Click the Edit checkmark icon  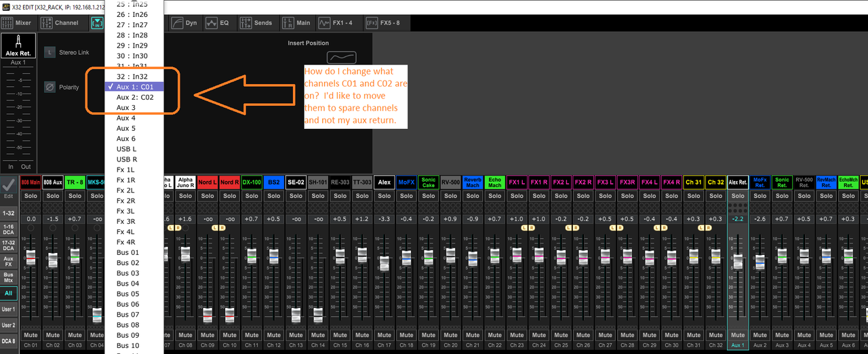pyautogui.click(x=9, y=186)
